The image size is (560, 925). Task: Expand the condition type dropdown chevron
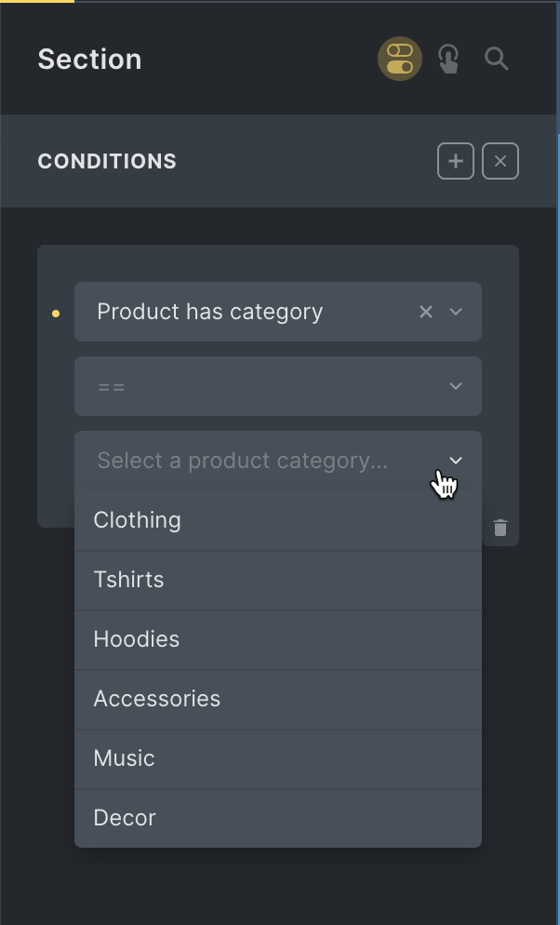pyautogui.click(x=455, y=312)
